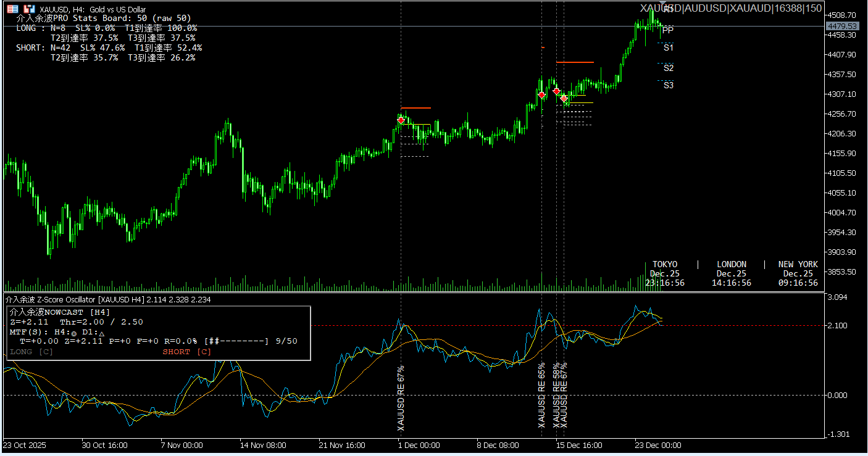This screenshot has height=456, width=868.
Task: Select the PP pivot level label
Action: [668, 30]
